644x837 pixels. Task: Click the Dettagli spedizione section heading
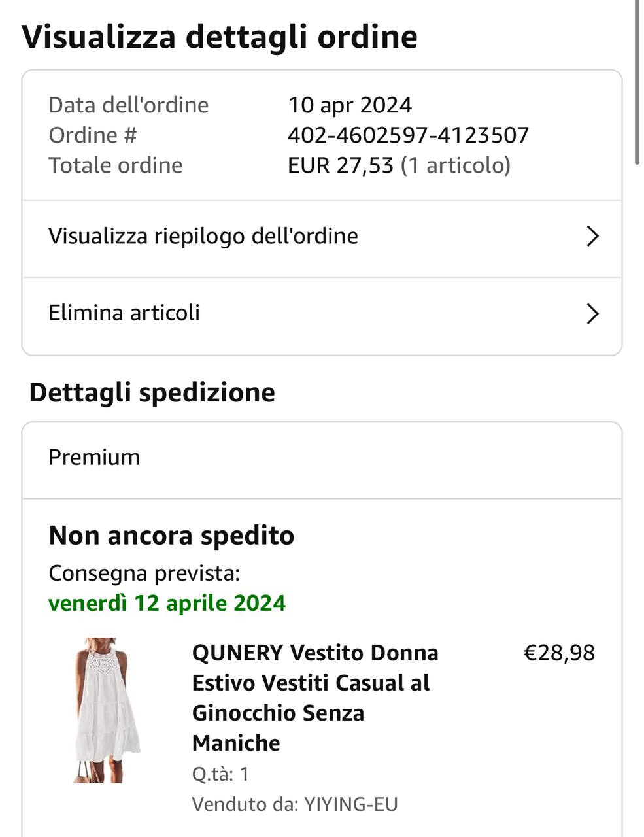point(152,392)
